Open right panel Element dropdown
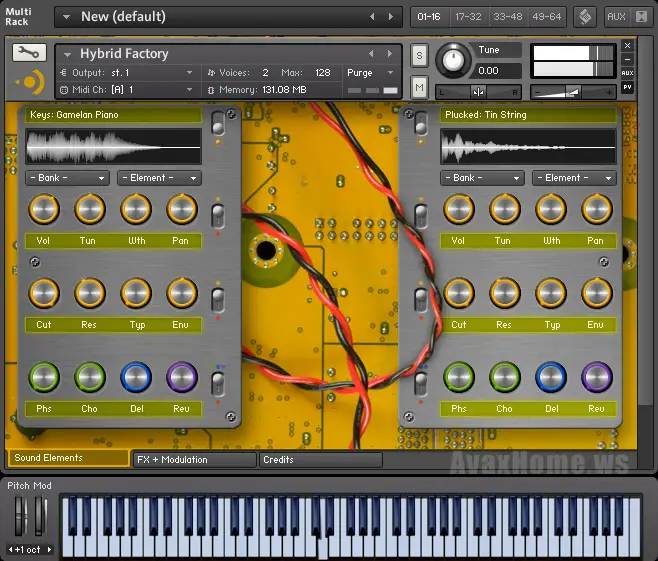This screenshot has width=658, height=561. coord(574,178)
